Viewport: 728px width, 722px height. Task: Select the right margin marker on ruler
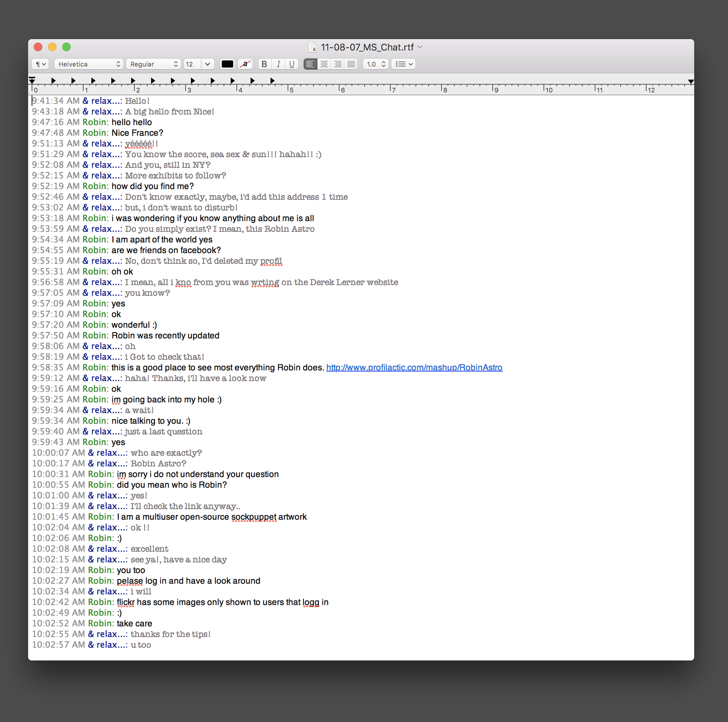click(x=691, y=82)
